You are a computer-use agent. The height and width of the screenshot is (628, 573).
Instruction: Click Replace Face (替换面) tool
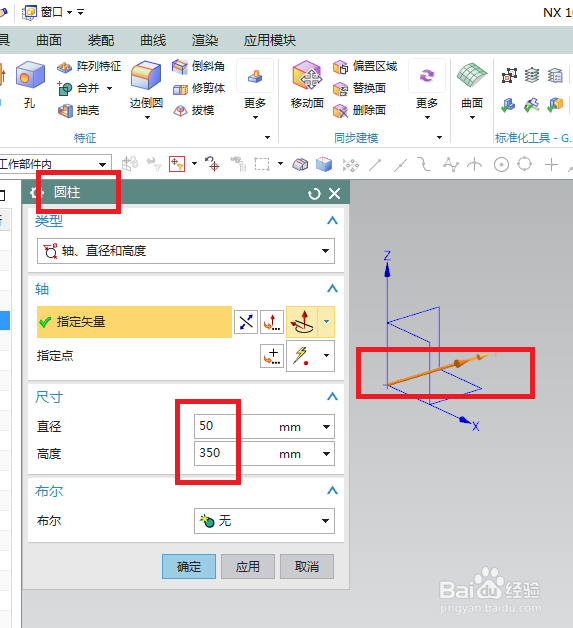[360, 88]
